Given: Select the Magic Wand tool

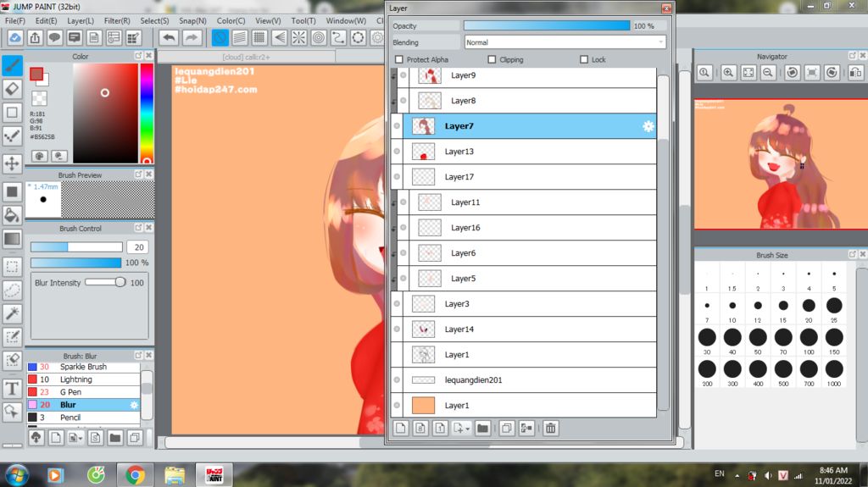Looking at the screenshot, I should click(x=12, y=313).
